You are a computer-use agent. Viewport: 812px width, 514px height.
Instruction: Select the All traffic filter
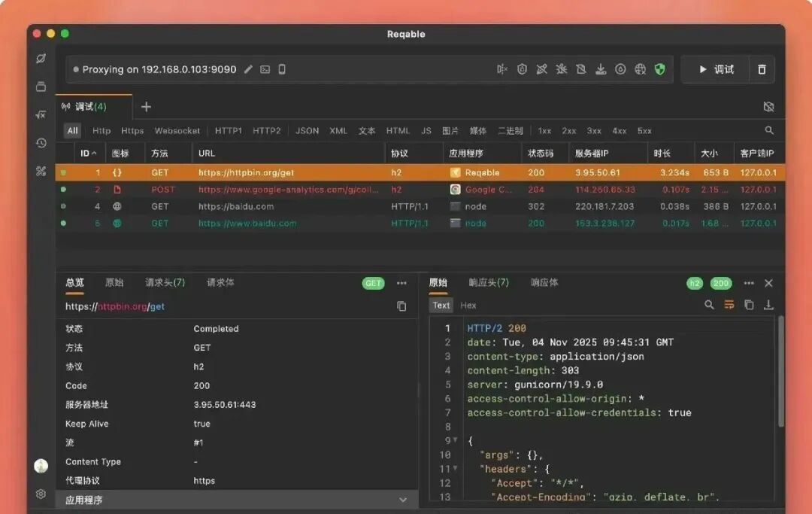click(x=72, y=131)
